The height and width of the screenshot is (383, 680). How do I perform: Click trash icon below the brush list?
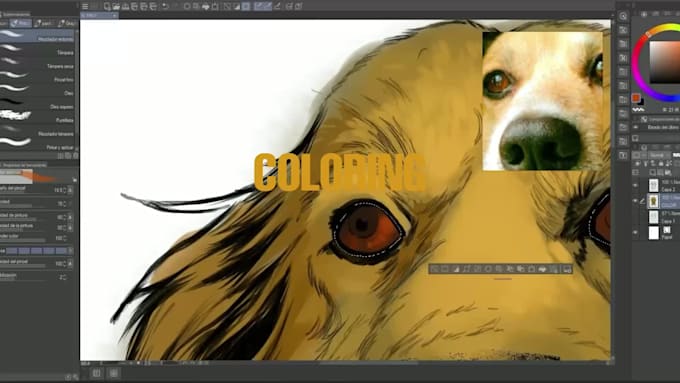point(75,156)
